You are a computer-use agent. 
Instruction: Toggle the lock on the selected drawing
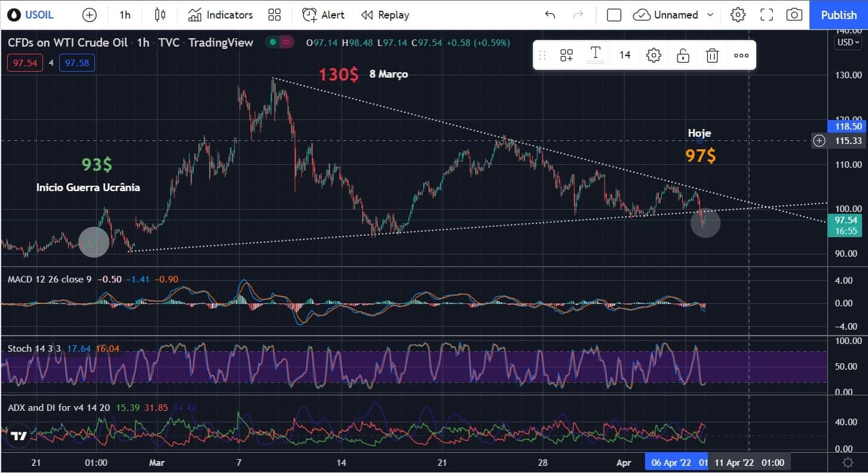click(x=683, y=56)
